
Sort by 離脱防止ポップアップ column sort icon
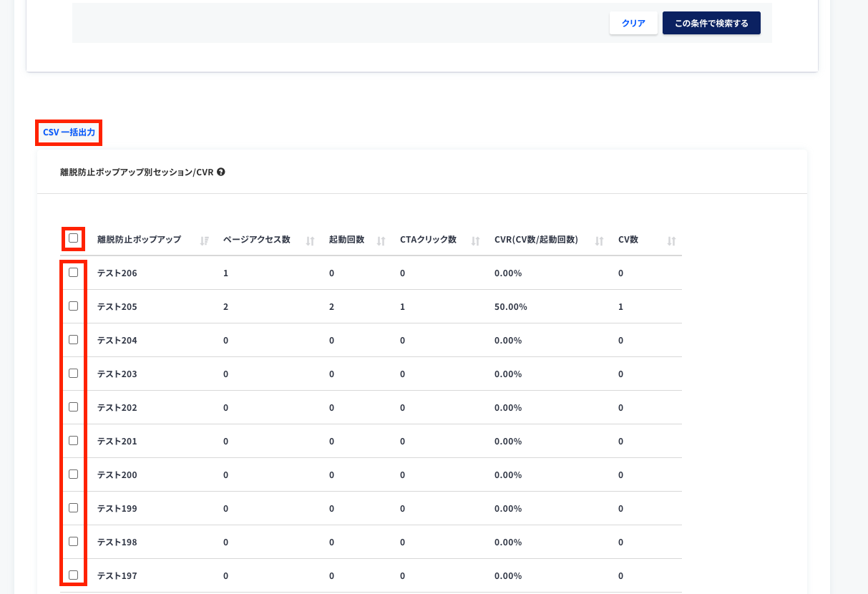point(205,241)
